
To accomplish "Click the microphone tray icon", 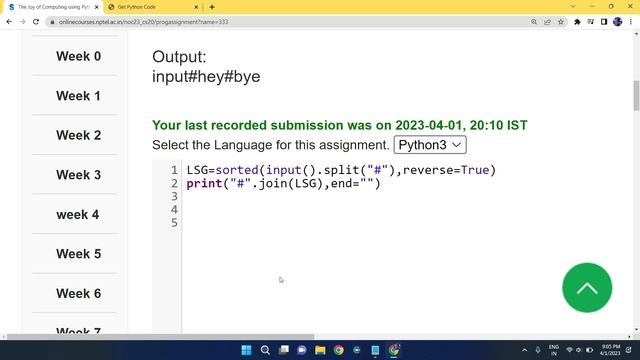I will [538, 350].
